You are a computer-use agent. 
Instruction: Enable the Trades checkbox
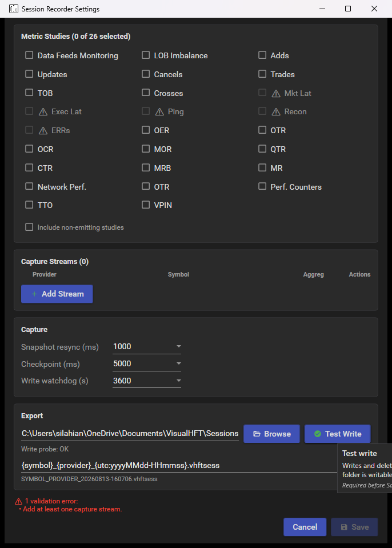click(x=262, y=74)
